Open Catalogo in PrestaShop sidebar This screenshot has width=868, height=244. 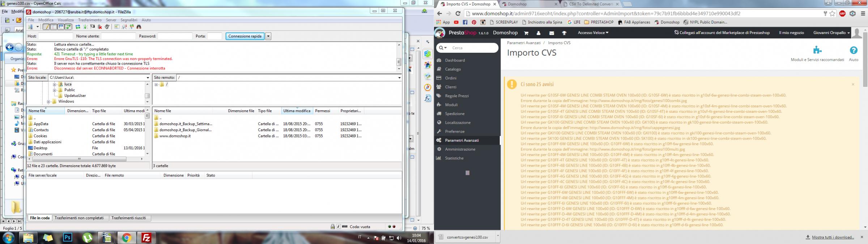click(453, 69)
